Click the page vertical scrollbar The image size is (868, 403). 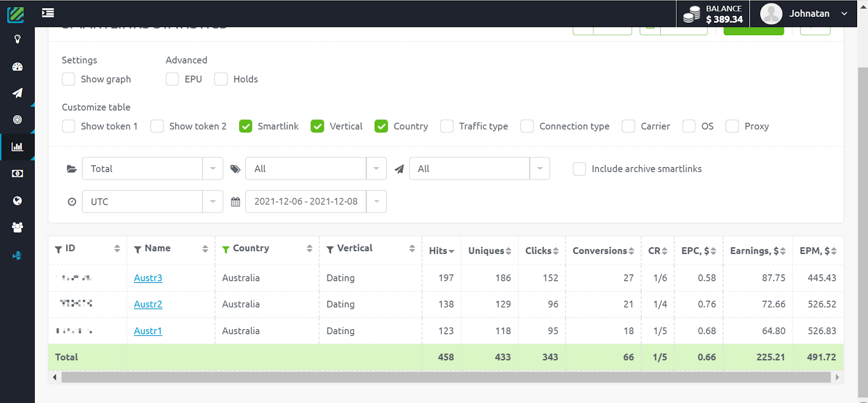(x=863, y=233)
